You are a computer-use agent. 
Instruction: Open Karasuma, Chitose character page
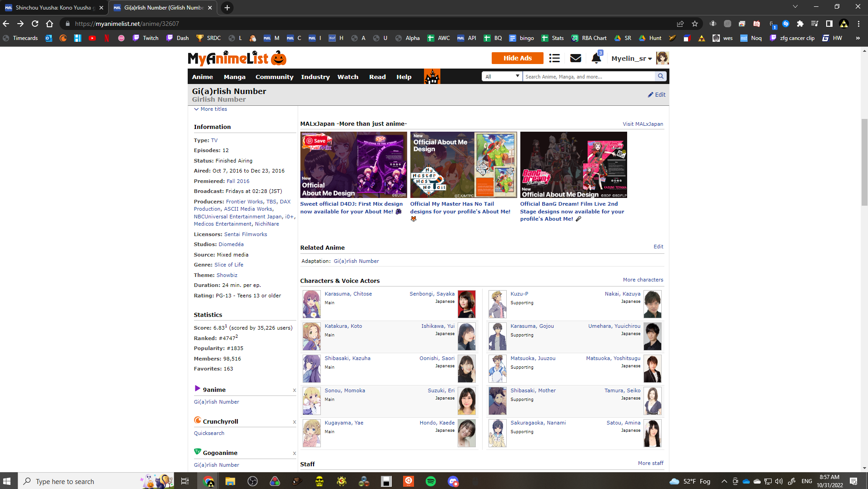[x=348, y=294]
